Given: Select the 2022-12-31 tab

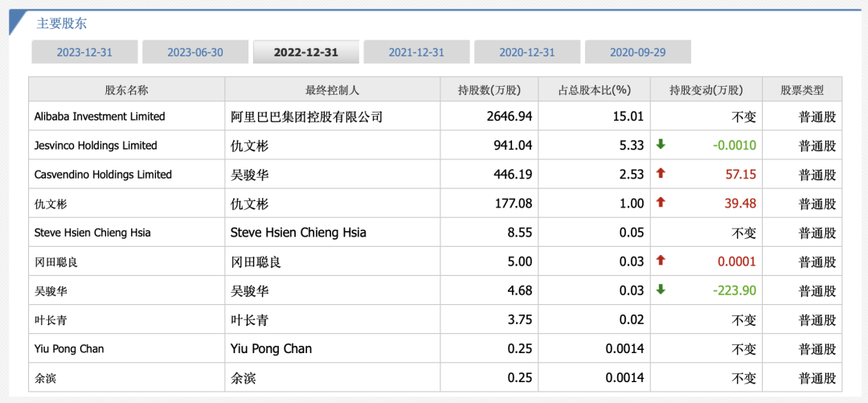Looking at the screenshot, I should [306, 52].
